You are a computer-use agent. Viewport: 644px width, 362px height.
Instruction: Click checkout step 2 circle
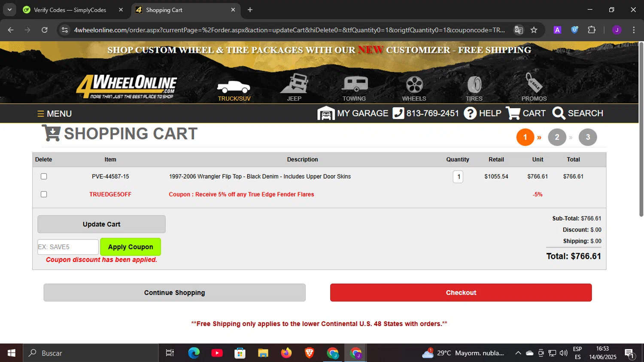pyautogui.click(x=557, y=137)
